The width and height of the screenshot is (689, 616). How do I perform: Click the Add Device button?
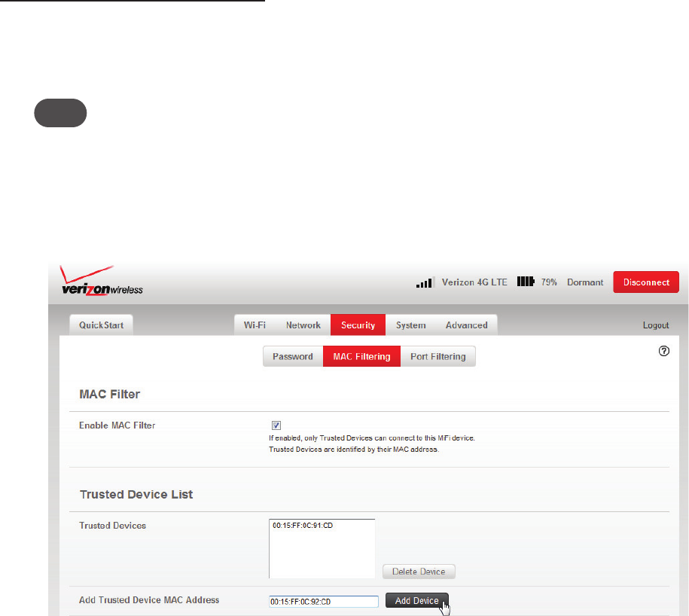[x=417, y=601]
